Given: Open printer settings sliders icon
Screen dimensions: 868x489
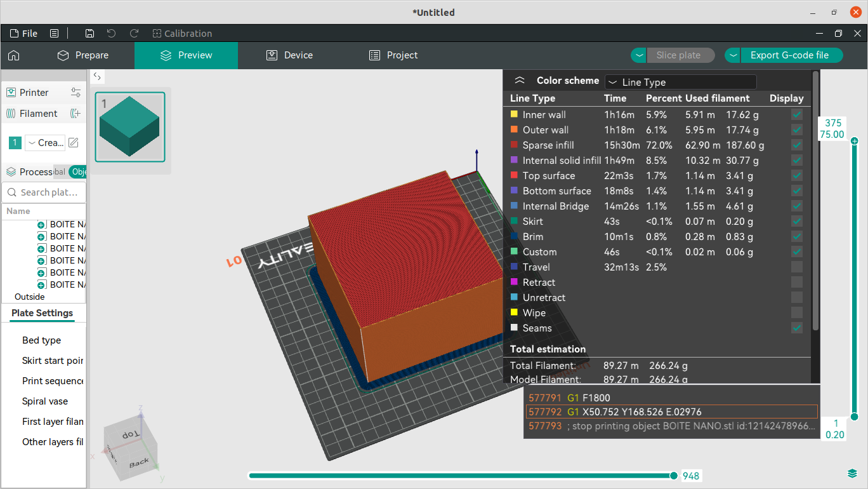Looking at the screenshot, I should (76, 93).
